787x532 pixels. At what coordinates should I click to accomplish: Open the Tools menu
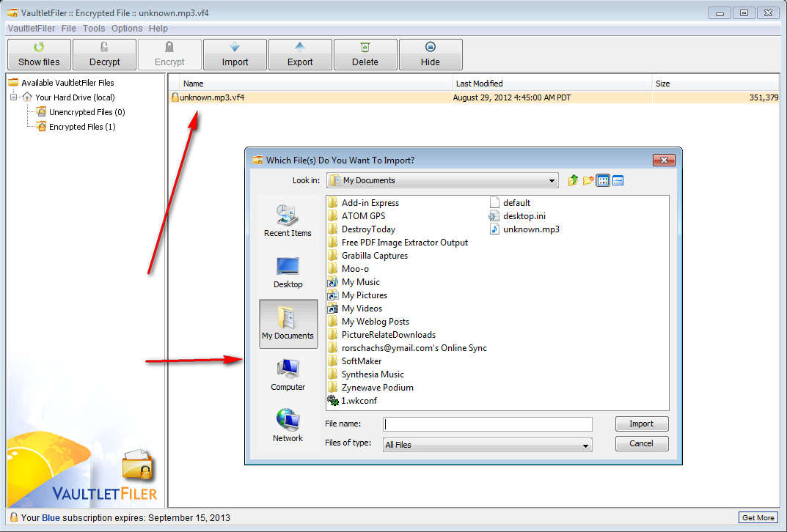coord(94,29)
